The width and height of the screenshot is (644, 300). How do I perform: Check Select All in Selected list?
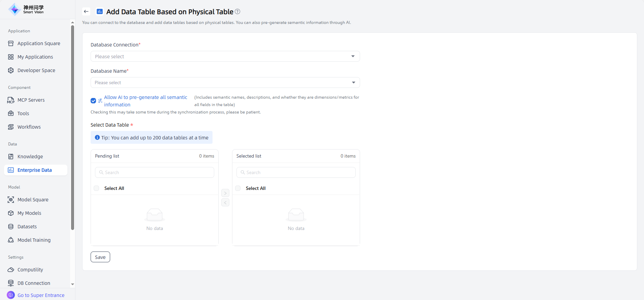tap(238, 188)
